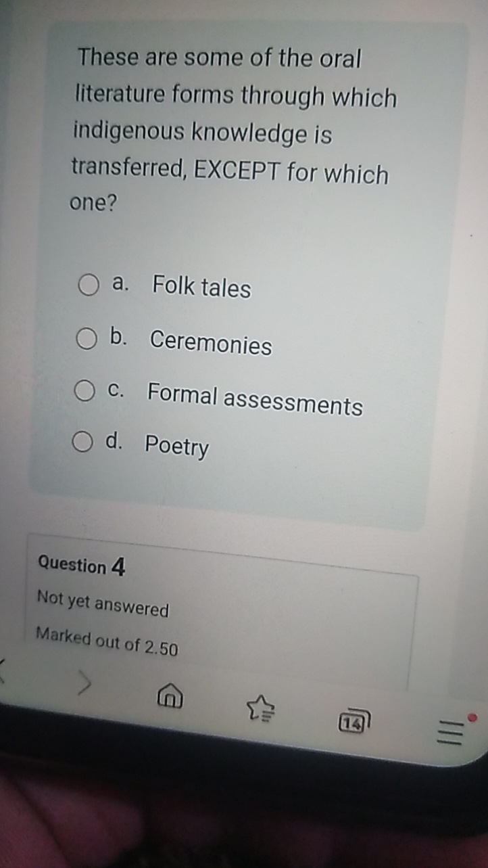Image resolution: width=488 pixels, height=868 pixels.
Task: Tap the Ceremonies answer label
Action: (211, 345)
